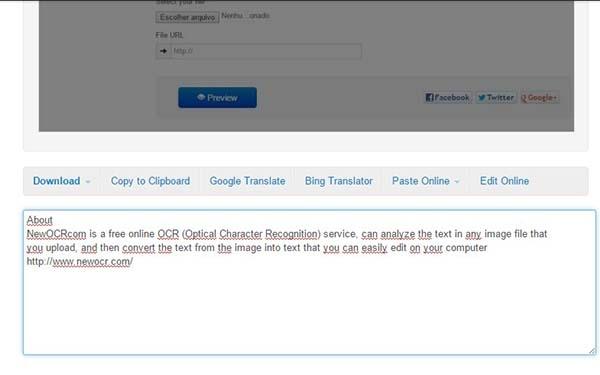The height and width of the screenshot is (375, 600).
Task: Share via the Facebook button
Action: [x=447, y=98]
